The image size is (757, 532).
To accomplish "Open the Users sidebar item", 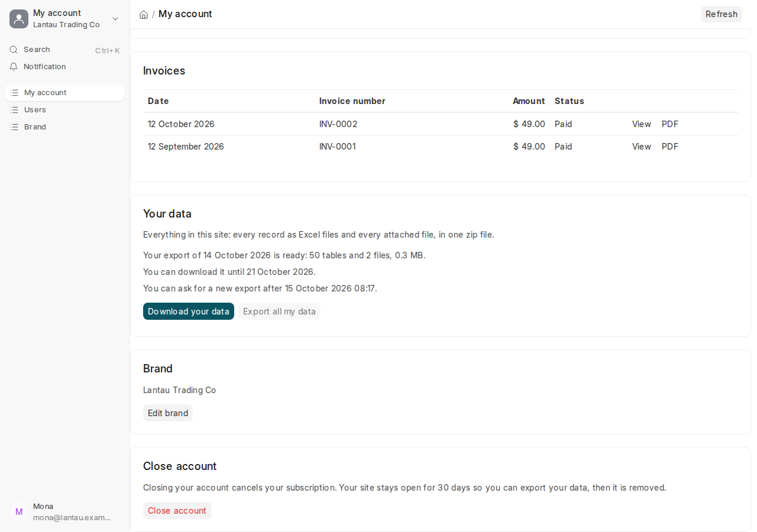I will (x=65, y=110).
